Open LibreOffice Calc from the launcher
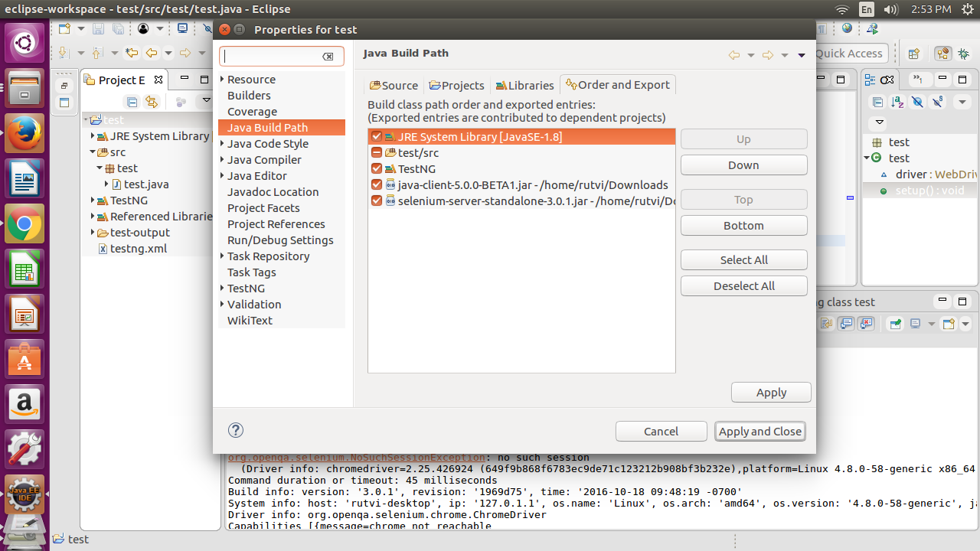980x551 pixels. click(24, 269)
